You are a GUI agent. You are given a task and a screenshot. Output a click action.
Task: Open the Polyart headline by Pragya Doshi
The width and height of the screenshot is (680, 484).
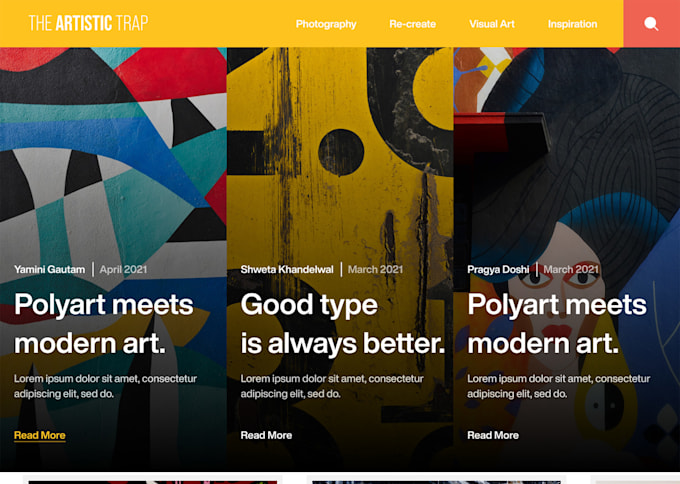tap(557, 324)
